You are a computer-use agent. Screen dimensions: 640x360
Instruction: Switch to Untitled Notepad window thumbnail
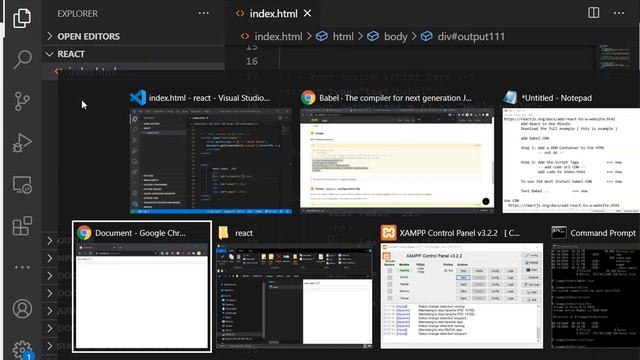571,161
